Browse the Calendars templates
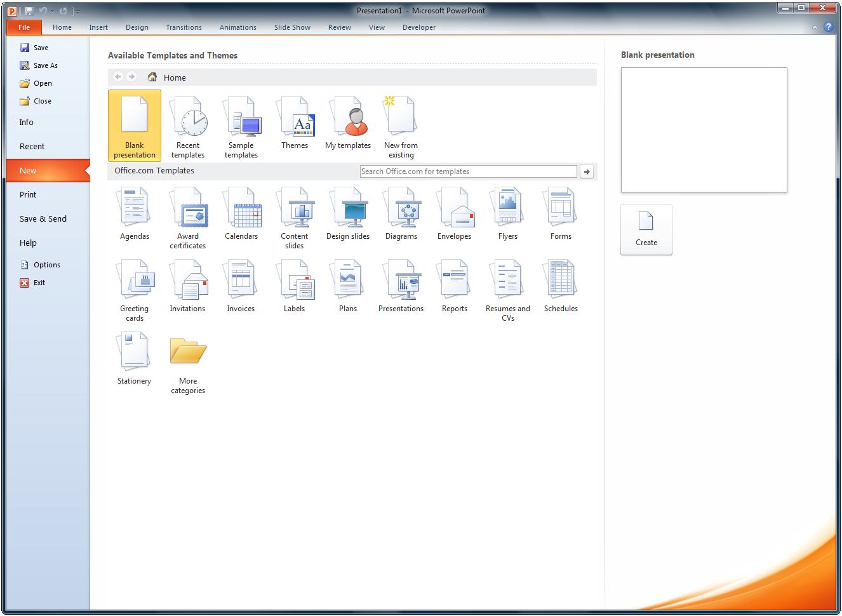The height and width of the screenshot is (616, 842). click(241, 213)
